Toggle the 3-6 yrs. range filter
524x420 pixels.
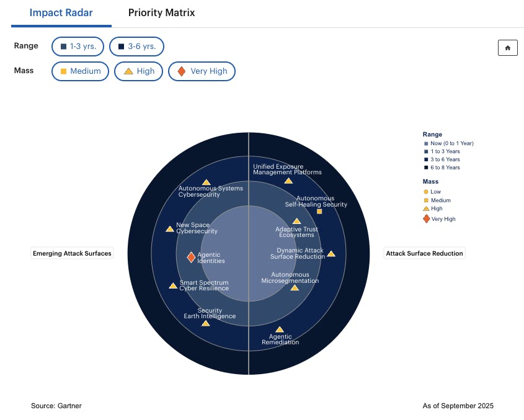136,47
